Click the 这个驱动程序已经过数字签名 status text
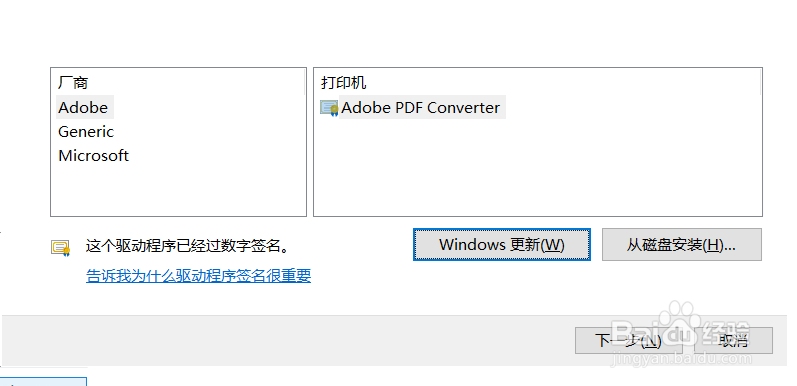This screenshot has width=797, height=386. click(189, 247)
